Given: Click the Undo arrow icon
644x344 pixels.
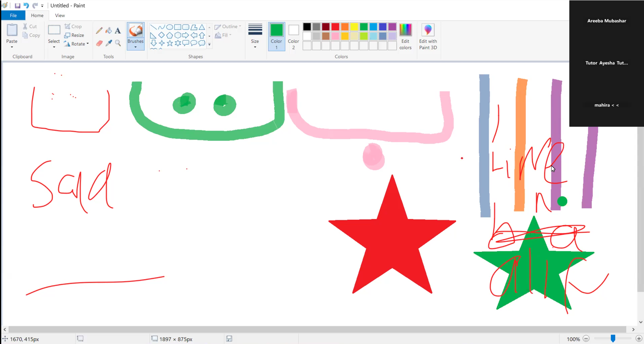Looking at the screenshot, I should 26,6.
